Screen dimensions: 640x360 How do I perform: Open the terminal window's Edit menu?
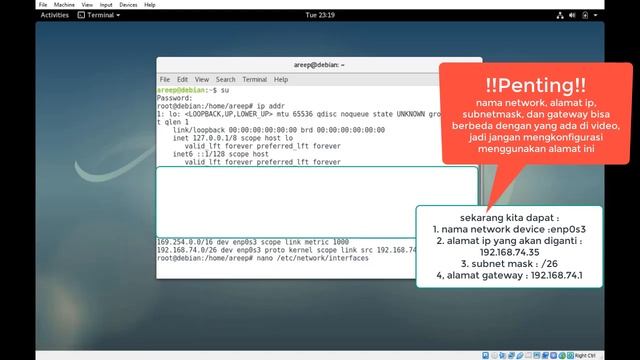tap(182, 80)
